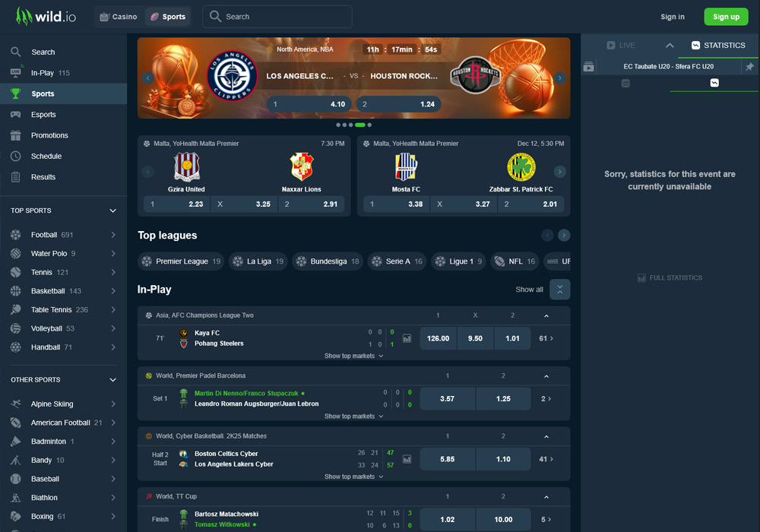Collapse the right panel chevron
This screenshot has width=760, height=532.
pos(670,45)
